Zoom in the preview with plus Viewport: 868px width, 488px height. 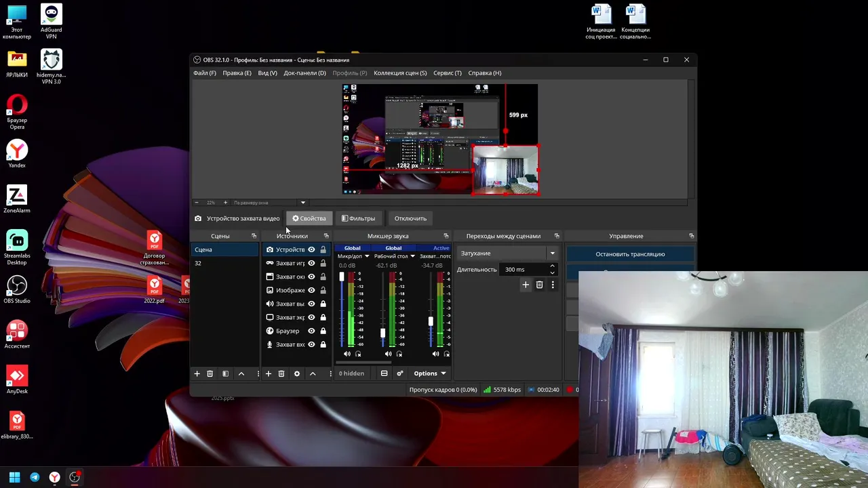pyautogui.click(x=225, y=202)
